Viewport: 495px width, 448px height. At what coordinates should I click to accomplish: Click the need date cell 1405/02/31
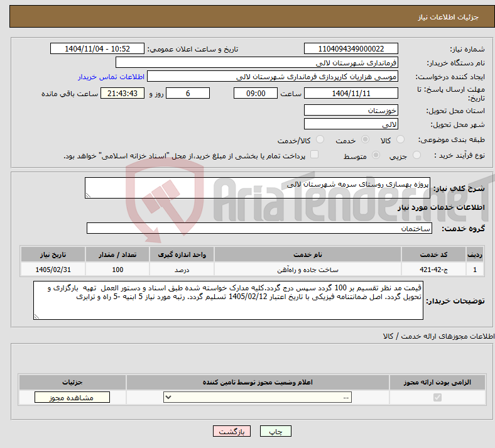[x=53, y=270]
